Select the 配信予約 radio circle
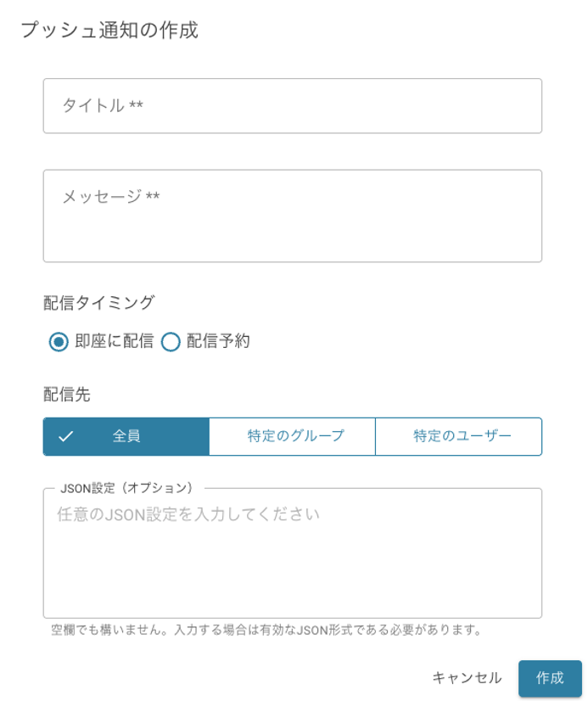This screenshot has width=588, height=701. pyautogui.click(x=171, y=342)
